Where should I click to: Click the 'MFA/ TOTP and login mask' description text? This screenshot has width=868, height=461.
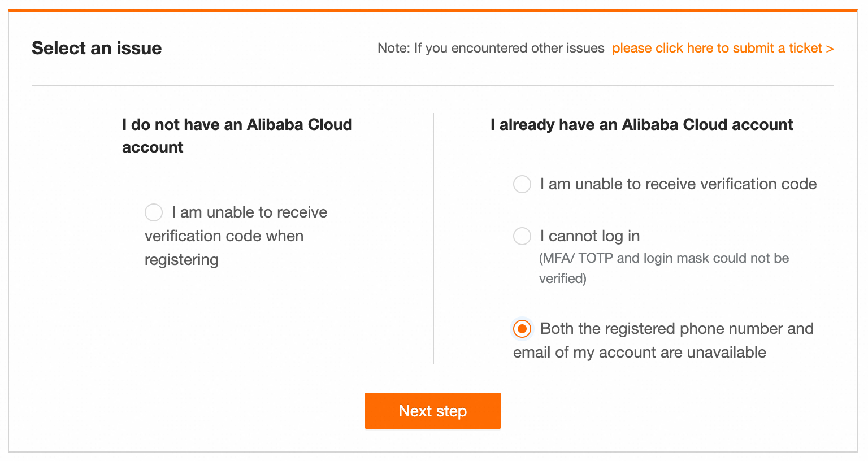(663, 259)
